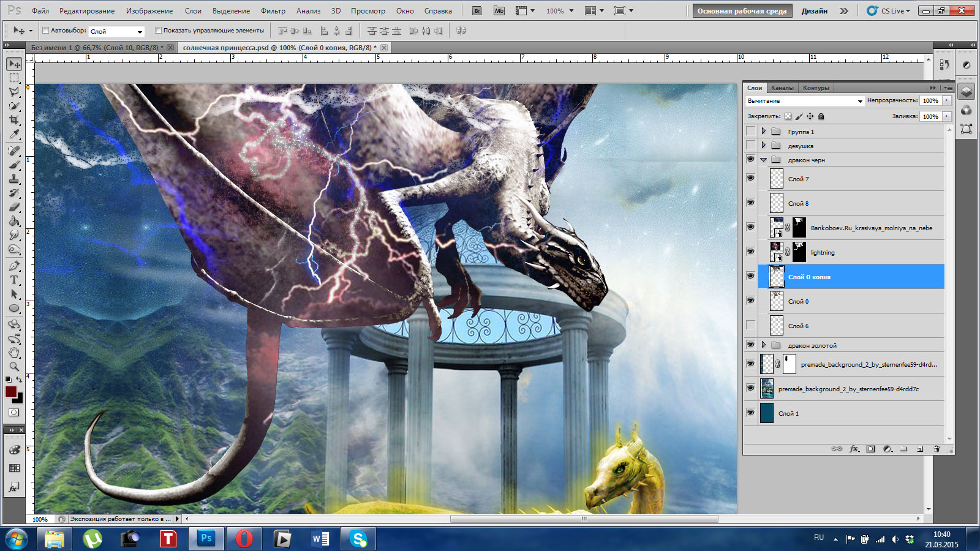Select the Eyedropper tool
980x551 pixels.
pyautogui.click(x=14, y=134)
